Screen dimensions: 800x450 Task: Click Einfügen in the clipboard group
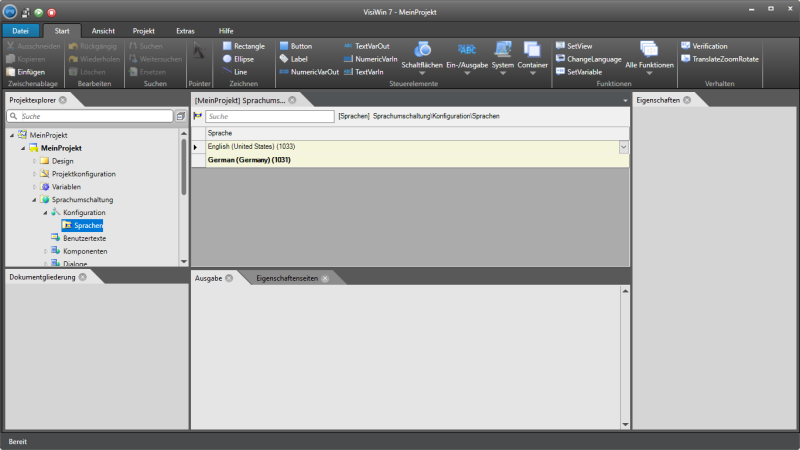tap(26, 72)
